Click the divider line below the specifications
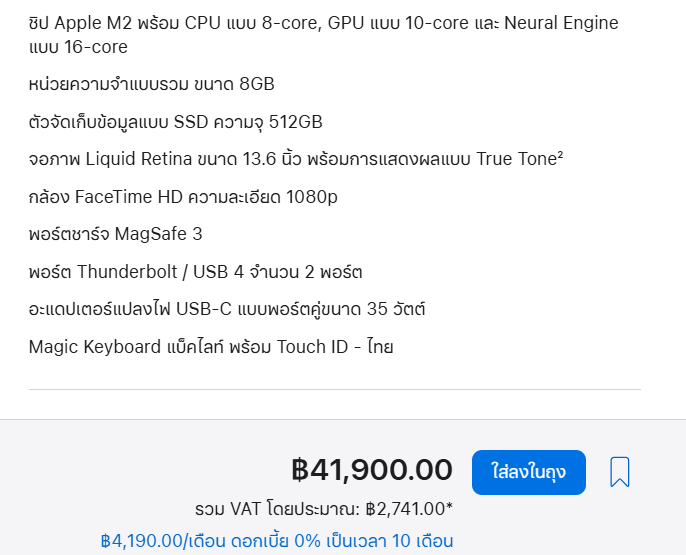Image resolution: width=686 pixels, height=555 pixels. 335,389
